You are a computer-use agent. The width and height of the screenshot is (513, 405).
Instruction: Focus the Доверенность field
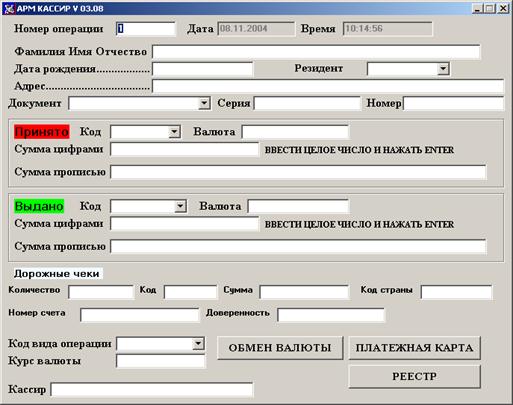tap(331, 315)
